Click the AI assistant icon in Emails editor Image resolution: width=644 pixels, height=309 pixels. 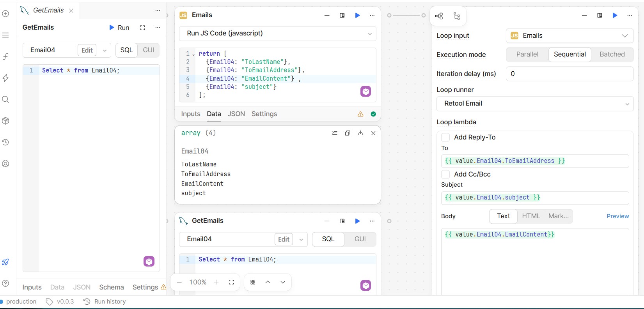point(365,92)
